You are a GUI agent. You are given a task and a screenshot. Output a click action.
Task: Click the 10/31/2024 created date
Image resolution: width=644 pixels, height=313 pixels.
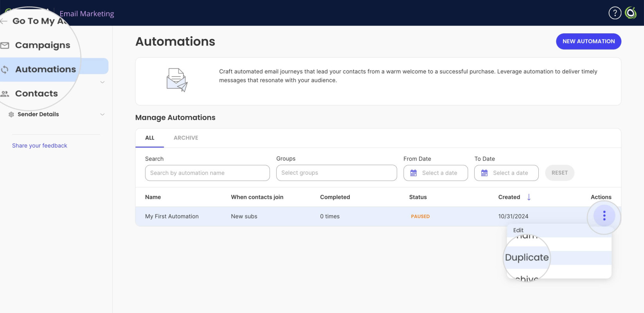click(x=513, y=216)
